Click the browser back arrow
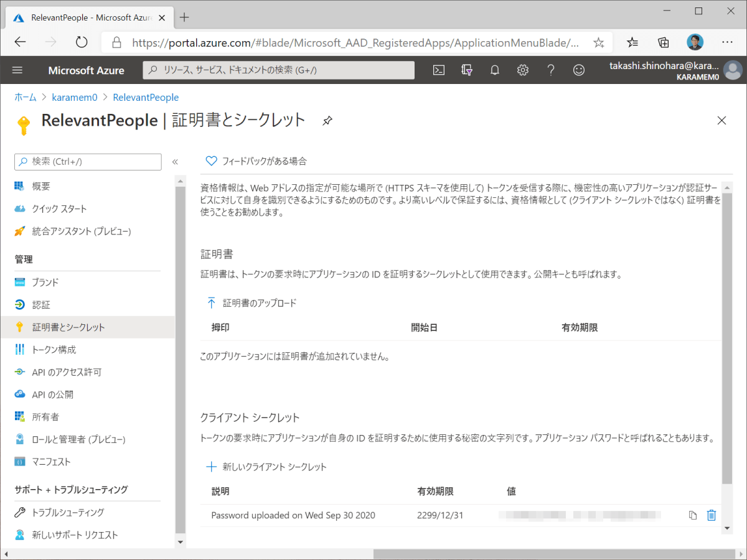Viewport: 747px width, 560px height. tap(21, 42)
